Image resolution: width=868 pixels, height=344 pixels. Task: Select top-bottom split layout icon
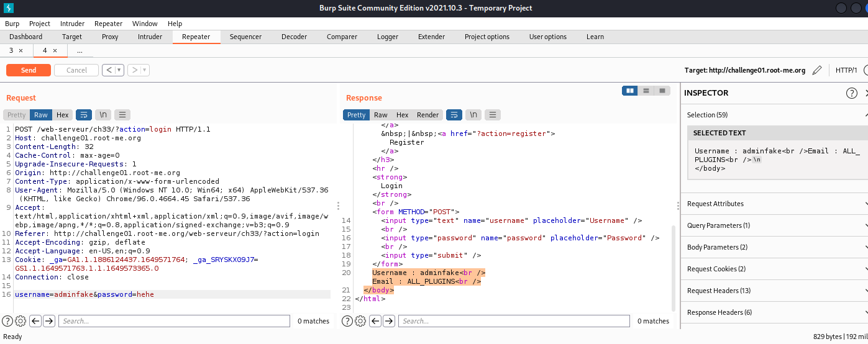point(647,91)
